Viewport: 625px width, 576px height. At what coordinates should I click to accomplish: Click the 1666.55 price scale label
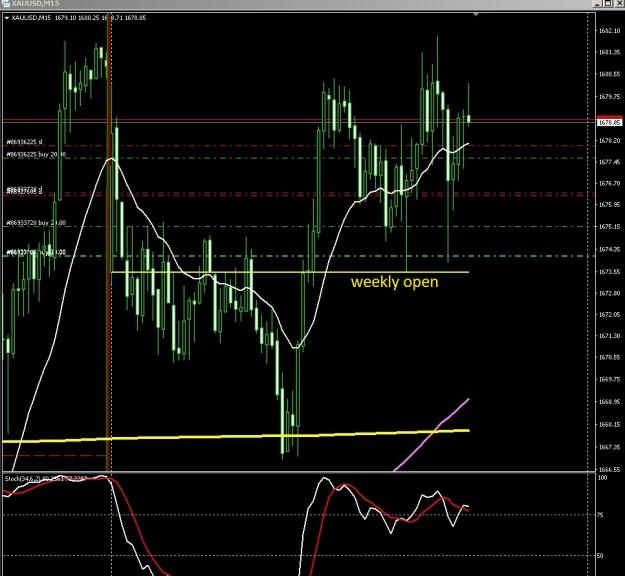[609, 470]
